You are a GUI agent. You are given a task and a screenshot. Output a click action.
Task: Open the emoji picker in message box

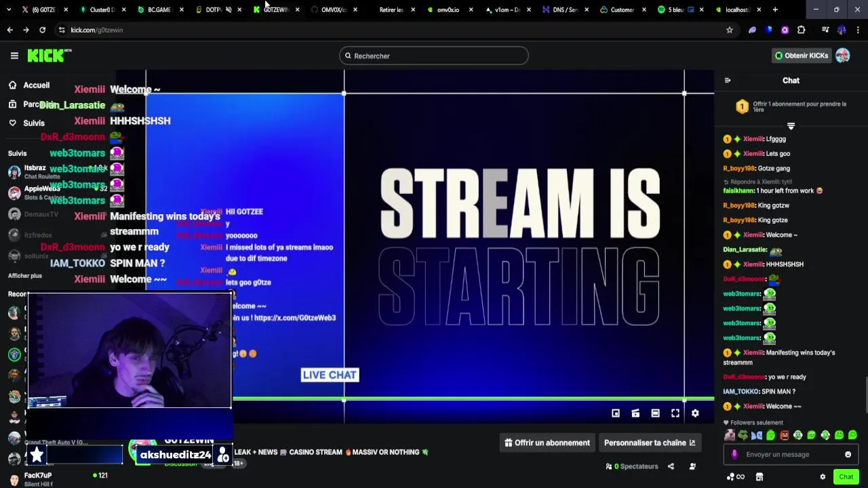[x=848, y=454]
